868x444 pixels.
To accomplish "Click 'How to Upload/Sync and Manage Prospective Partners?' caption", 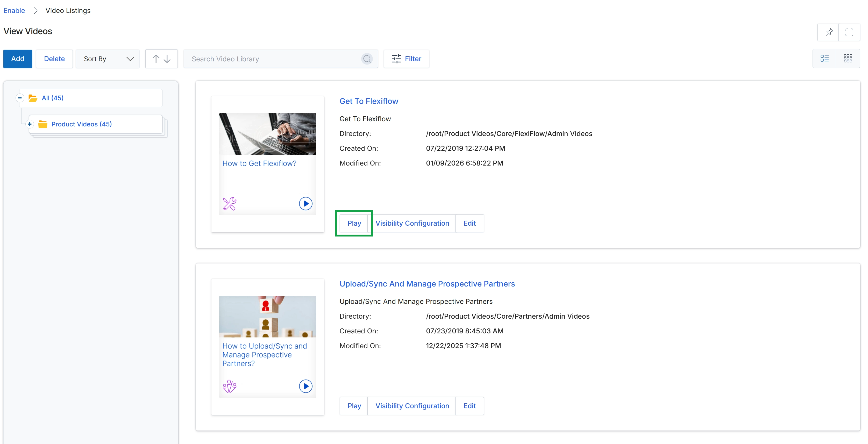I will pyautogui.click(x=265, y=355).
